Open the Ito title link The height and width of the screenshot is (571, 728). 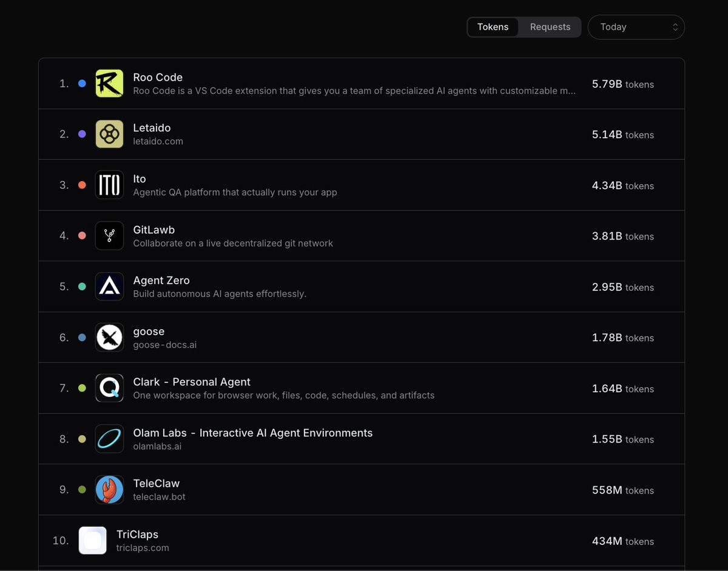[x=140, y=179]
